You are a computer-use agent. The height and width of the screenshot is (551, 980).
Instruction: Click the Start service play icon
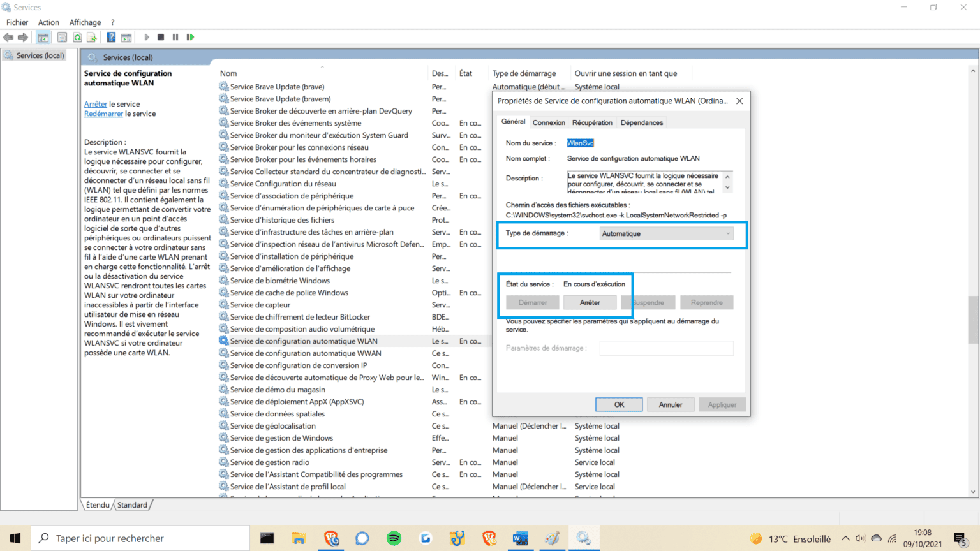tap(147, 38)
